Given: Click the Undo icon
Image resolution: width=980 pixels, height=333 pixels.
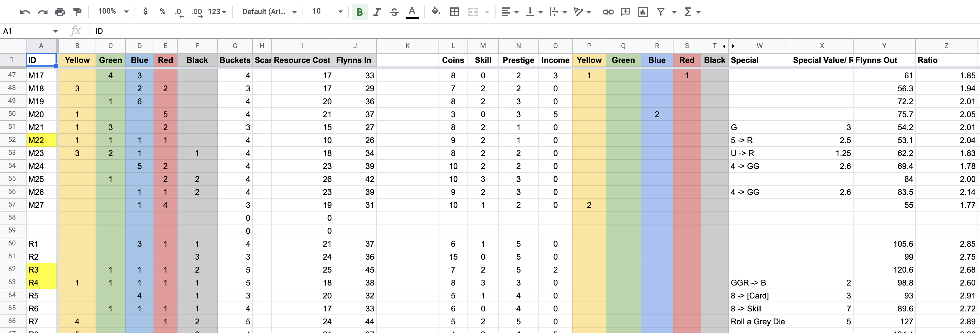Looking at the screenshot, I should click(x=25, y=12).
